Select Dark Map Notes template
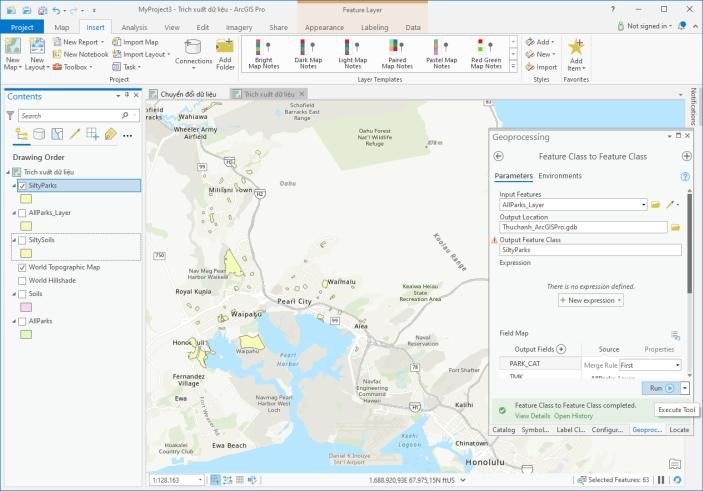703x491 pixels. pyautogui.click(x=308, y=54)
